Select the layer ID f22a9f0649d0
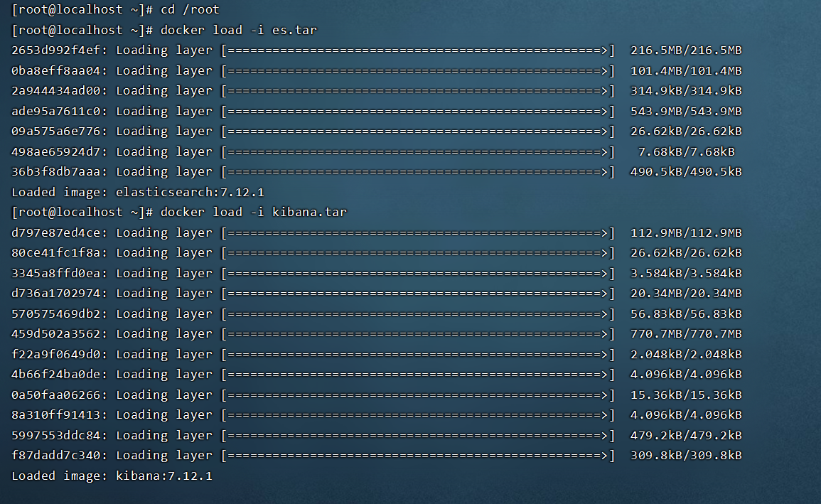 tap(55, 354)
